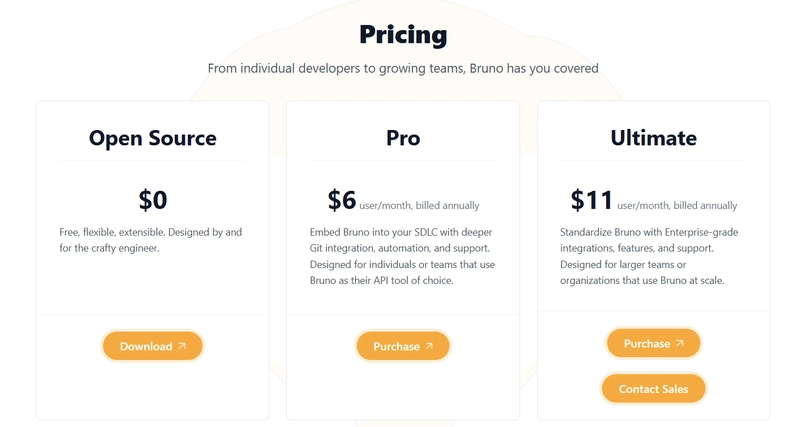Select the Ultimate plan title
This screenshot has width=800, height=427.
click(x=654, y=138)
